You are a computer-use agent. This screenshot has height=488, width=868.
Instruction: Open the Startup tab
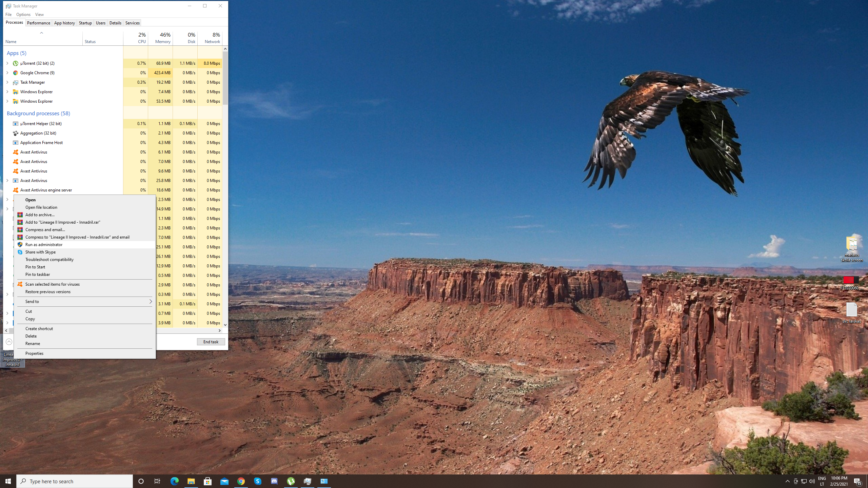pos(85,23)
